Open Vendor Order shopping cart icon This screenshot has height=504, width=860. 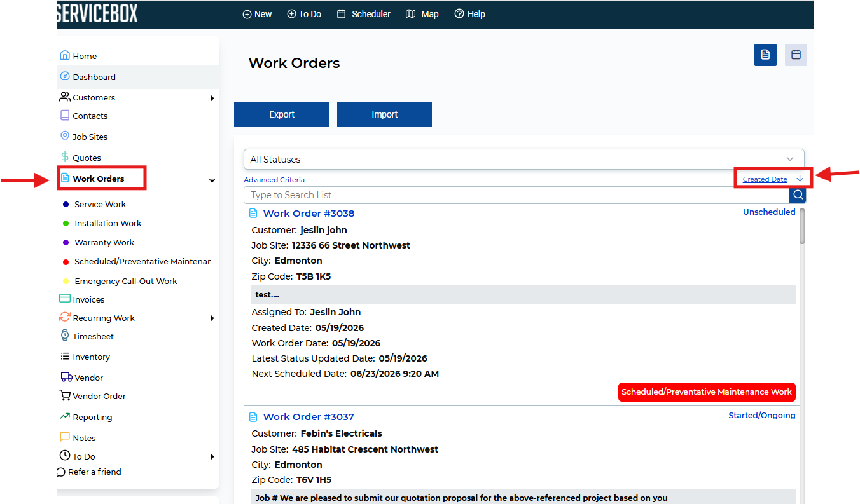(65, 395)
